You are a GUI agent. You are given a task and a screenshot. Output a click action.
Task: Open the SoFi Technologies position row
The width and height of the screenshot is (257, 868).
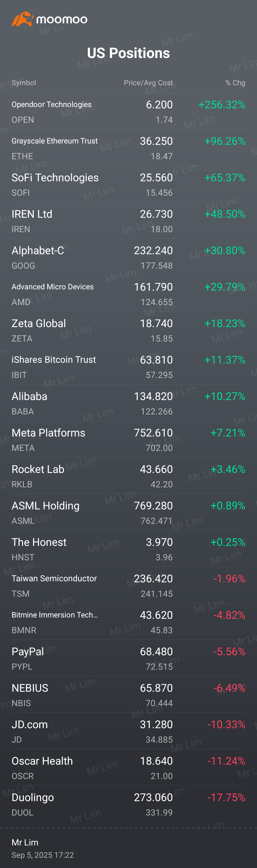(x=128, y=184)
